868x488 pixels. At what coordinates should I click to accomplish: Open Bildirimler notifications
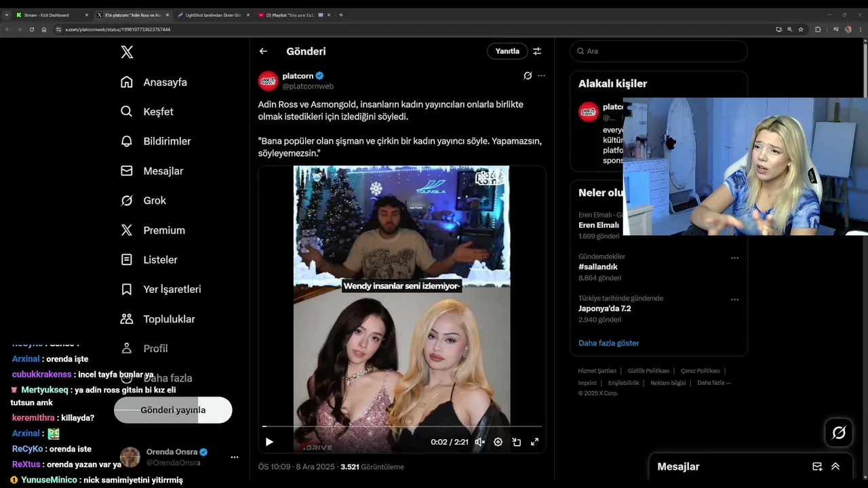(156, 141)
